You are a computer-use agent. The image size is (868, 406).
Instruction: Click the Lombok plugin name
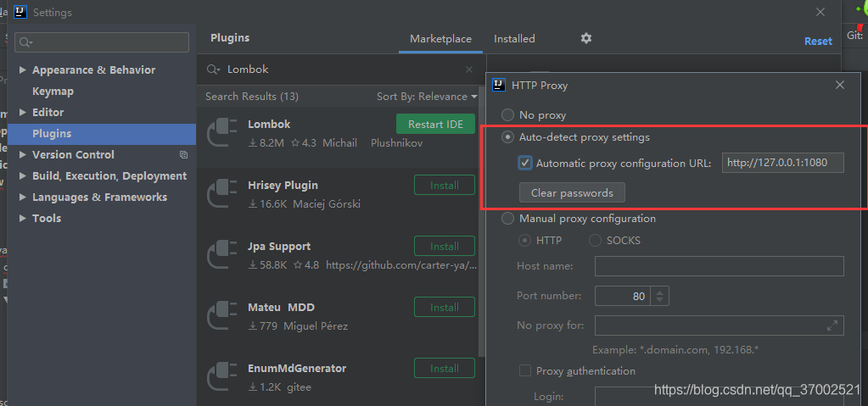269,125
